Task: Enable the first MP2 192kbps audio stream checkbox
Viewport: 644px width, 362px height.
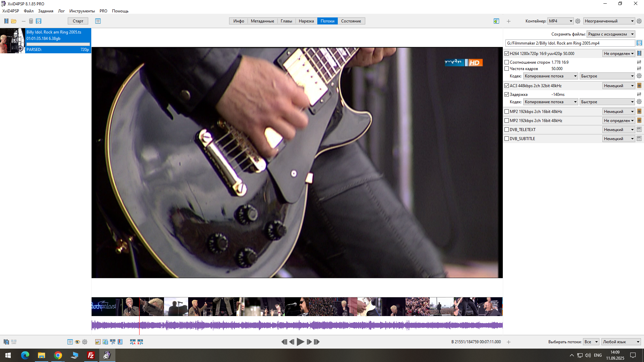Action: click(x=507, y=112)
